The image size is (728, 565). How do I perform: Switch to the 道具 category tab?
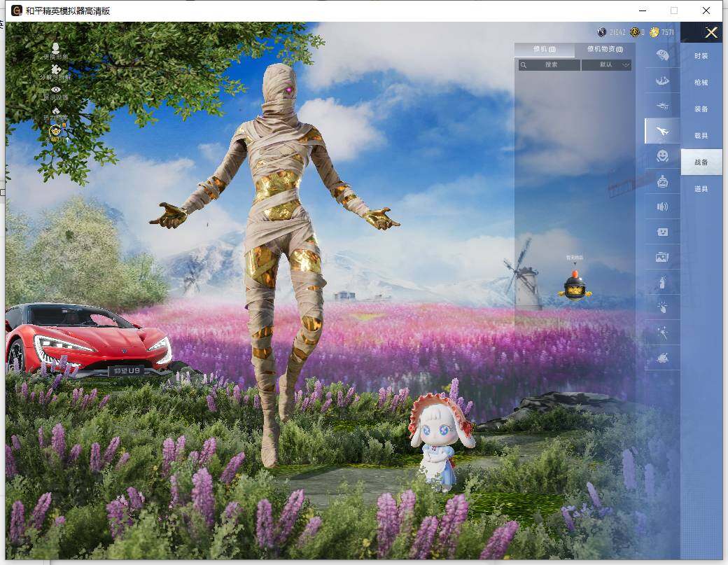pyautogui.click(x=701, y=189)
